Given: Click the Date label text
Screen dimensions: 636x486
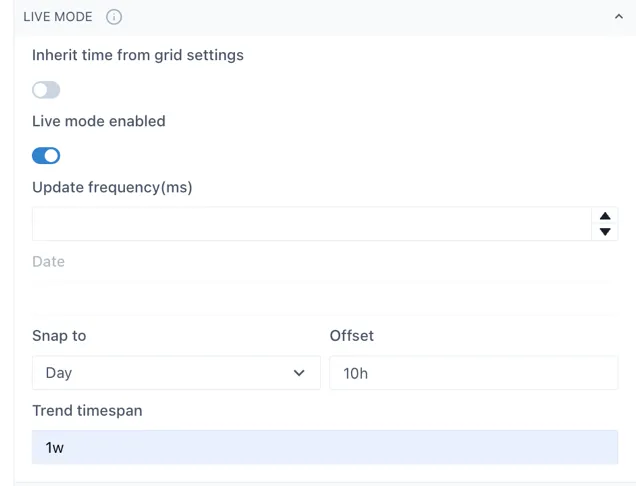Looking at the screenshot, I should pos(48,262).
